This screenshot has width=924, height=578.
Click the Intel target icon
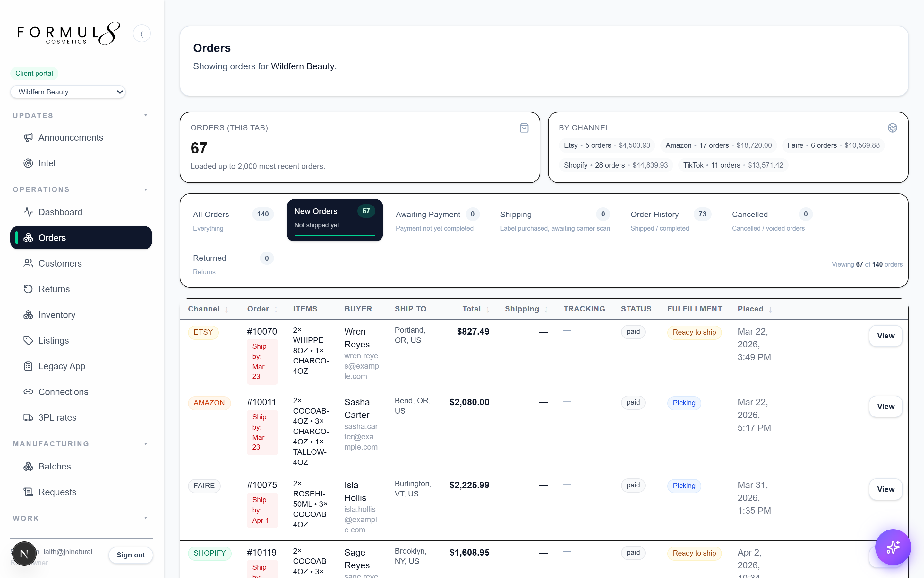[28, 163]
